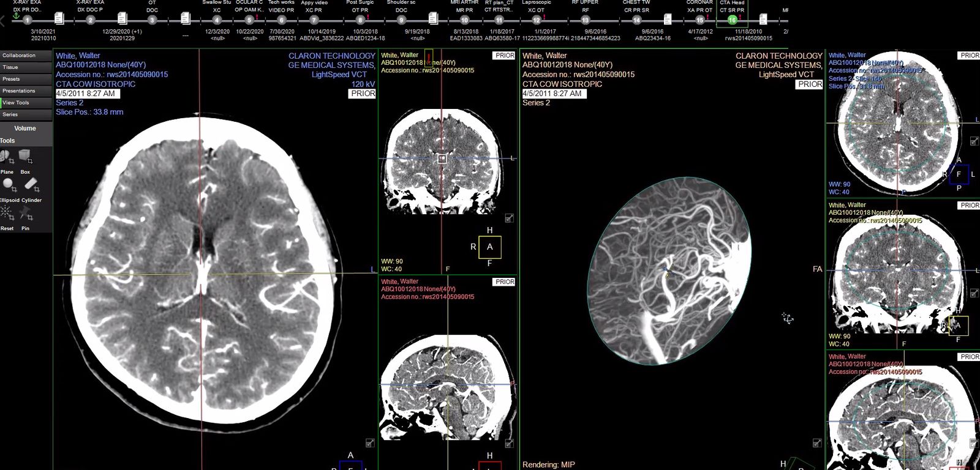Image resolution: width=980 pixels, height=470 pixels.
Task: Select the Ellipsoid crop tool
Action: click(9, 185)
